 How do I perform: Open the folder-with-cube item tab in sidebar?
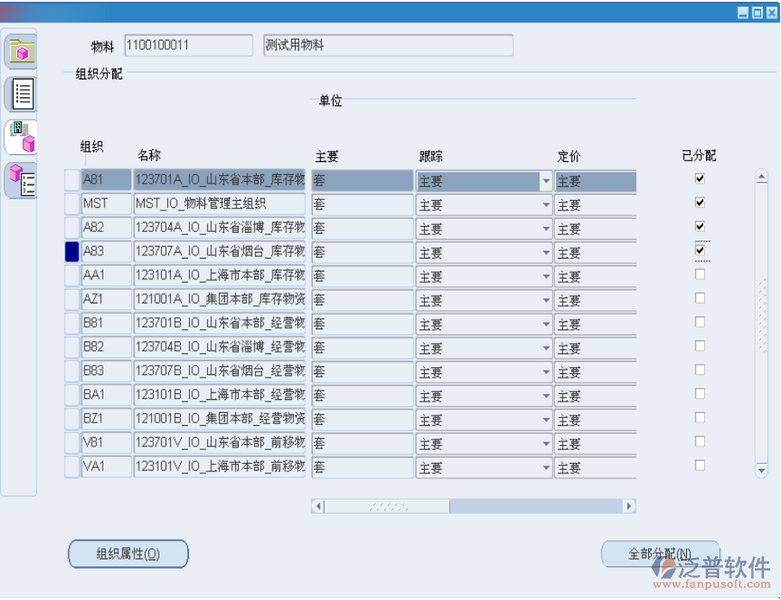[x=21, y=51]
